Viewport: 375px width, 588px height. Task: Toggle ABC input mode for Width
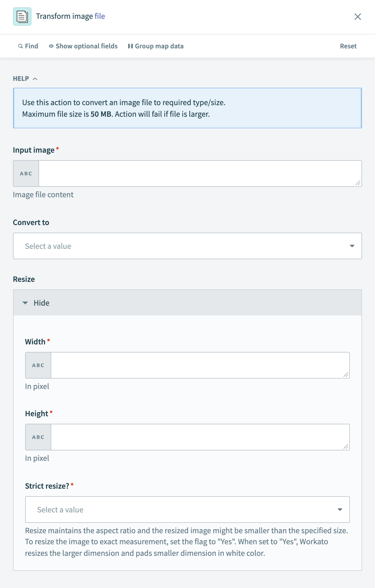click(38, 365)
